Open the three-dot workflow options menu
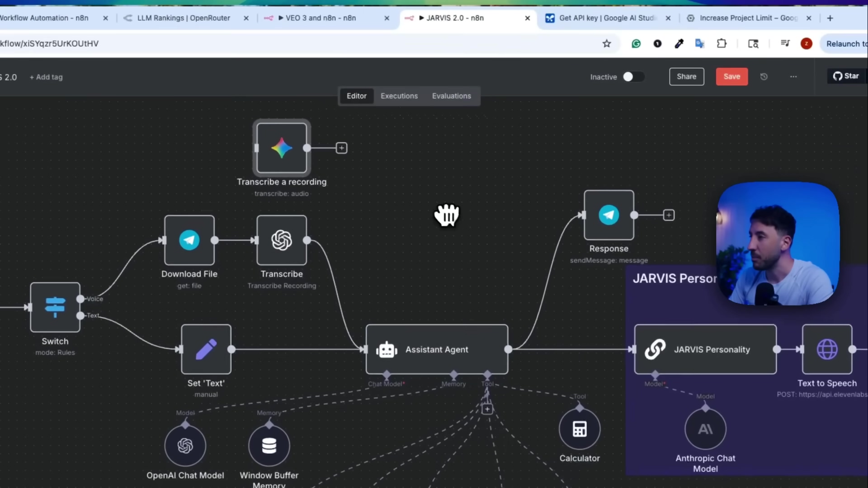The image size is (868, 488). pos(793,76)
